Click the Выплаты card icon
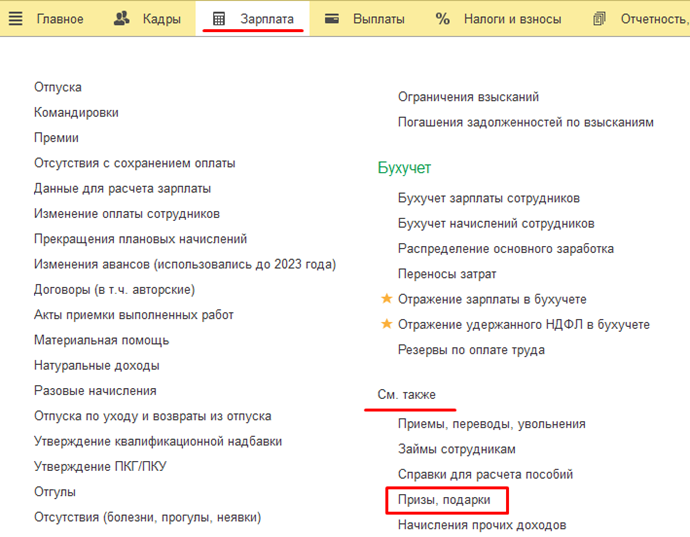Screen dimensions: 690x537 coord(332,18)
